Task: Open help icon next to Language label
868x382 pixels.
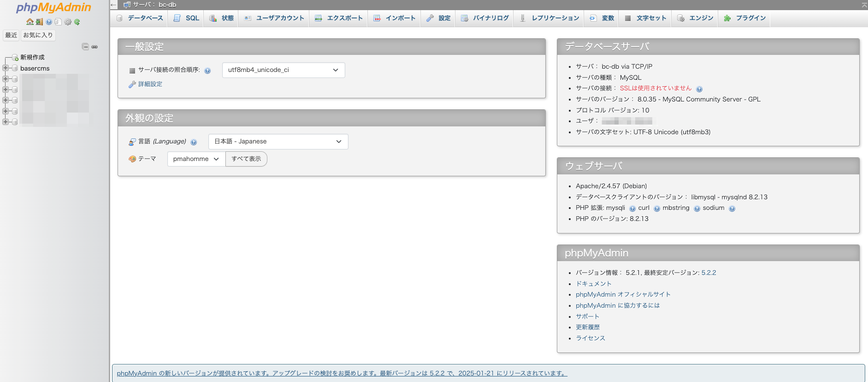Action: point(194,142)
